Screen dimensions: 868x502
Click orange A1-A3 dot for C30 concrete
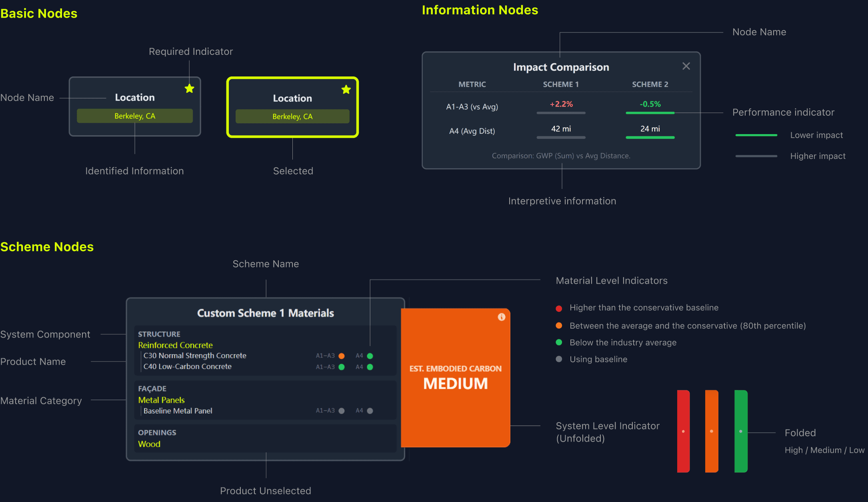pyautogui.click(x=342, y=356)
